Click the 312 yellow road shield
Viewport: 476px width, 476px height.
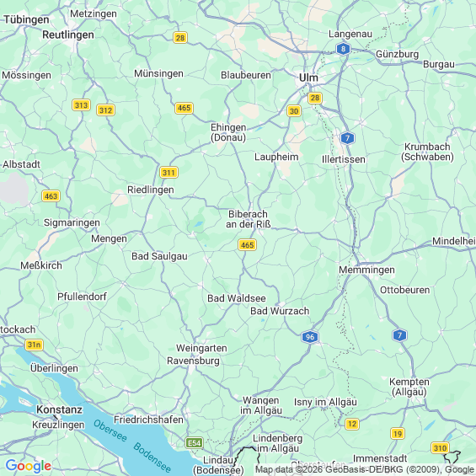105,110
